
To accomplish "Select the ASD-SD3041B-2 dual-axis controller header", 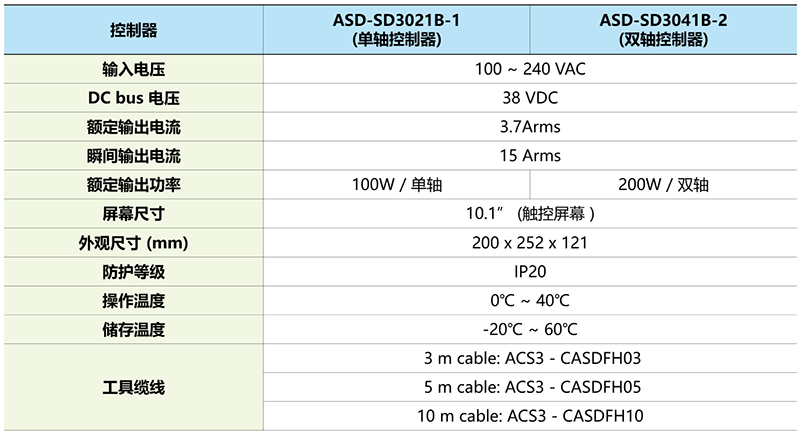I will 663,30.
